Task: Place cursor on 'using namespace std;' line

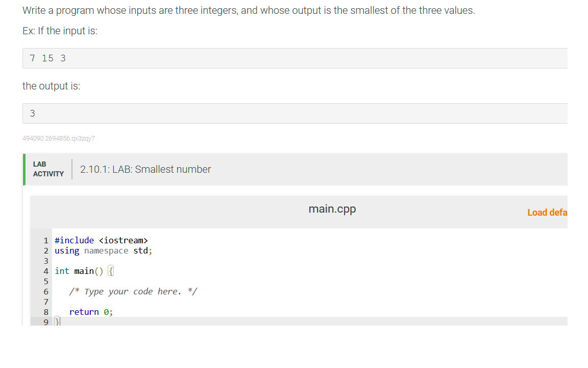Action: point(104,251)
